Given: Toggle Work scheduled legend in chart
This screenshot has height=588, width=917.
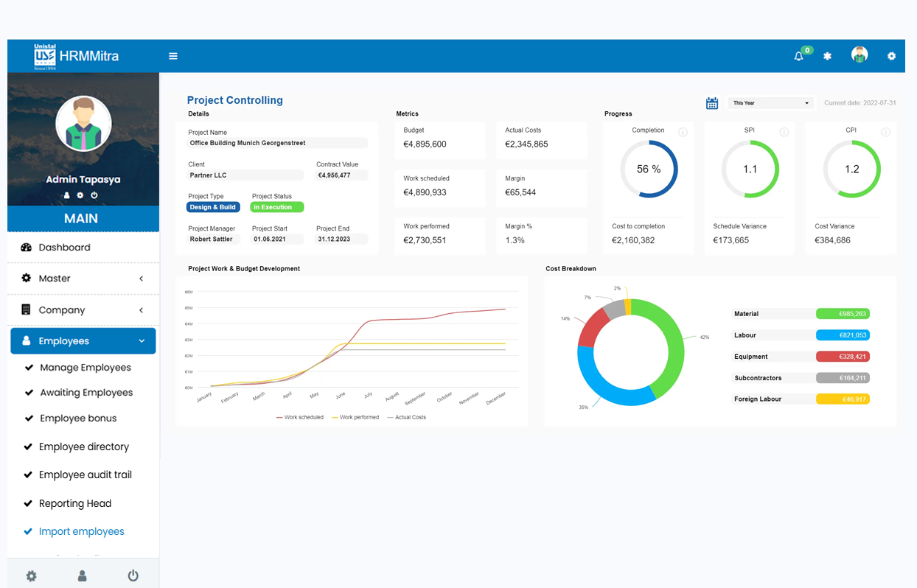Looking at the screenshot, I should tap(299, 417).
